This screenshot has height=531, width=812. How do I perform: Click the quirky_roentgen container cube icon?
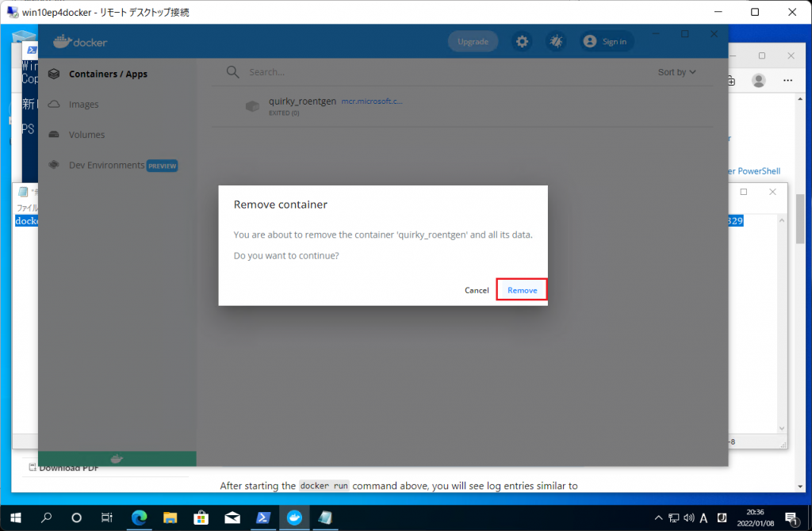point(253,106)
